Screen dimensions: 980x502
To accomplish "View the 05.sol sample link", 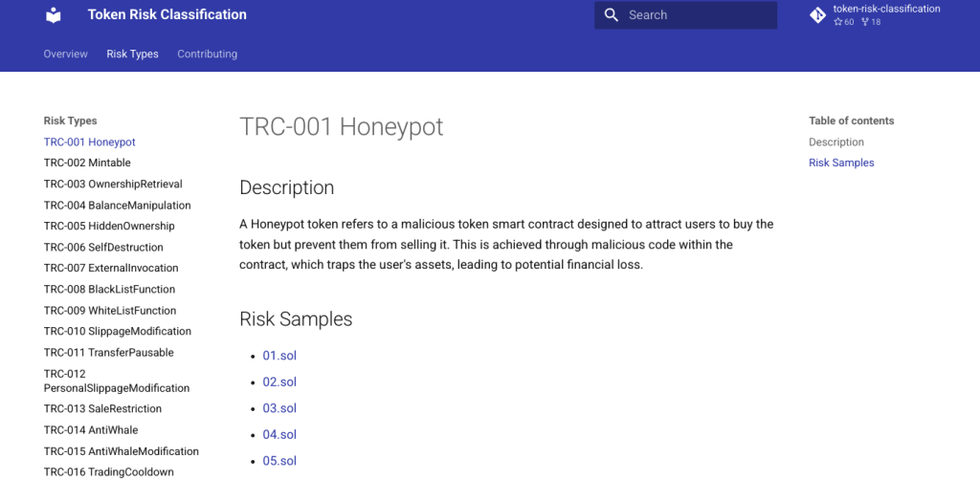I will click(279, 461).
